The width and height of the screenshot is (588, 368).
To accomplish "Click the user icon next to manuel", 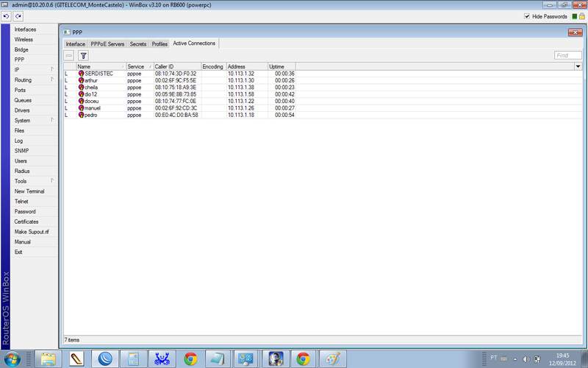I will (x=81, y=107).
